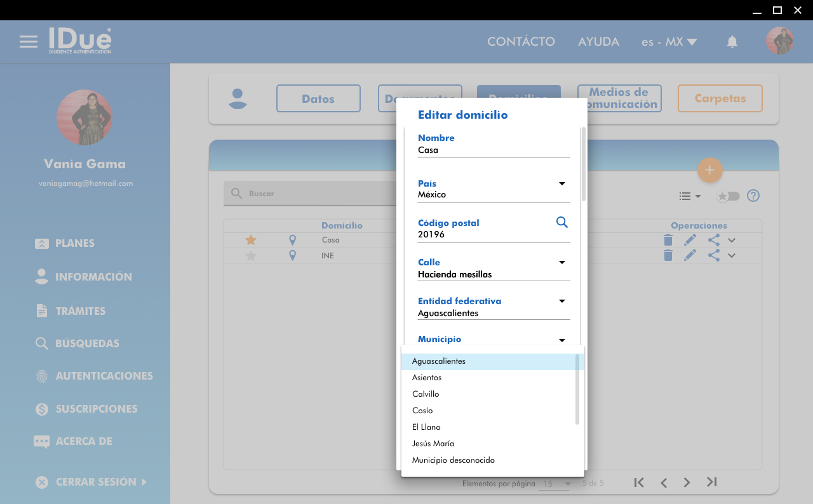The width and height of the screenshot is (813, 504).
Task: Click the postal code search magnifier icon
Action: 561,222
